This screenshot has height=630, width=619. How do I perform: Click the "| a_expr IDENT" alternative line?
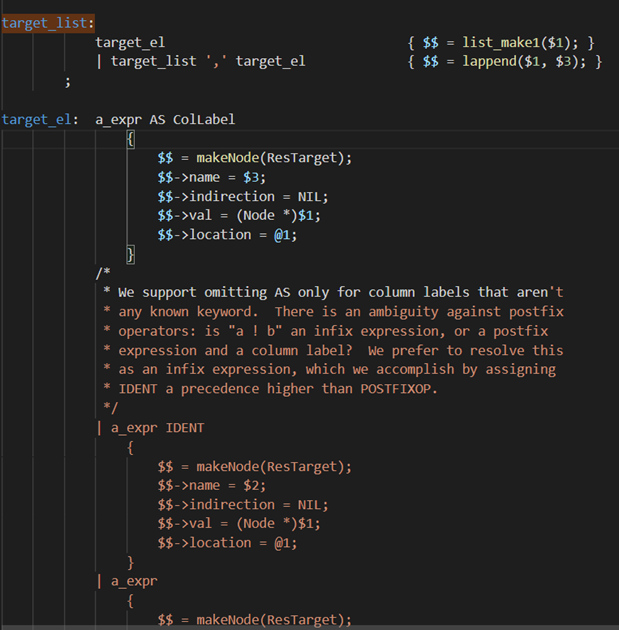150,428
